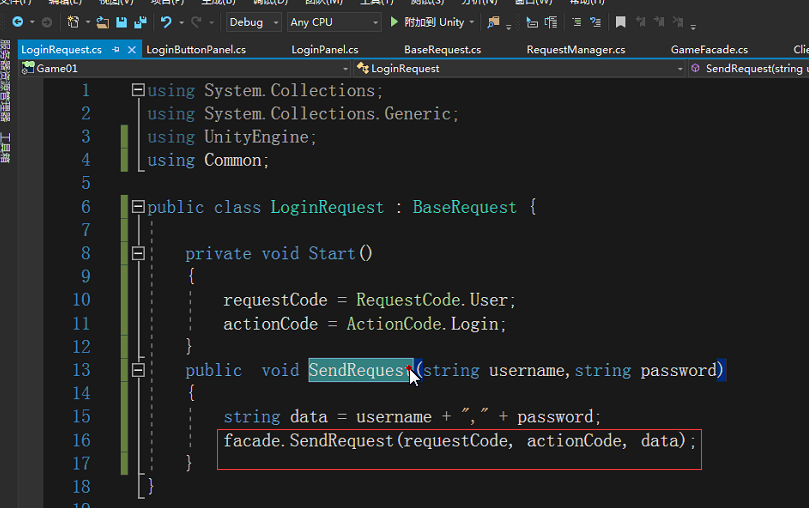Click the word Common on line 4
Image resolution: width=809 pixels, height=508 pixels.
click(x=233, y=160)
